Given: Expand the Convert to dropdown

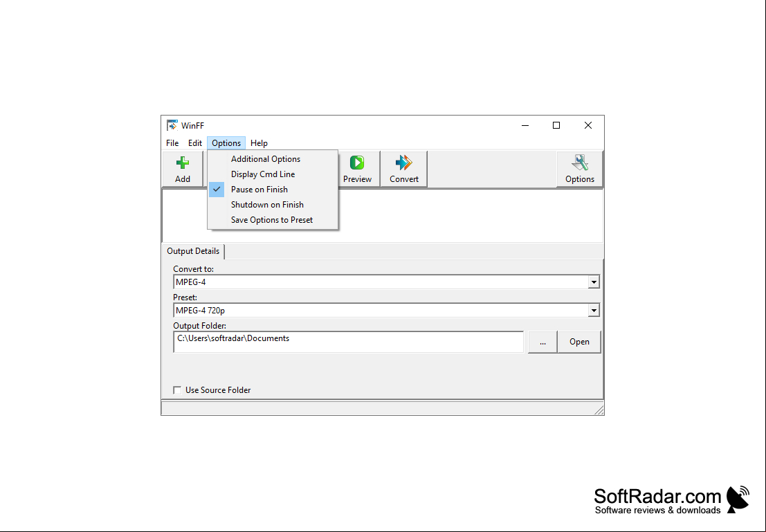Looking at the screenshot, I should 594,282.
